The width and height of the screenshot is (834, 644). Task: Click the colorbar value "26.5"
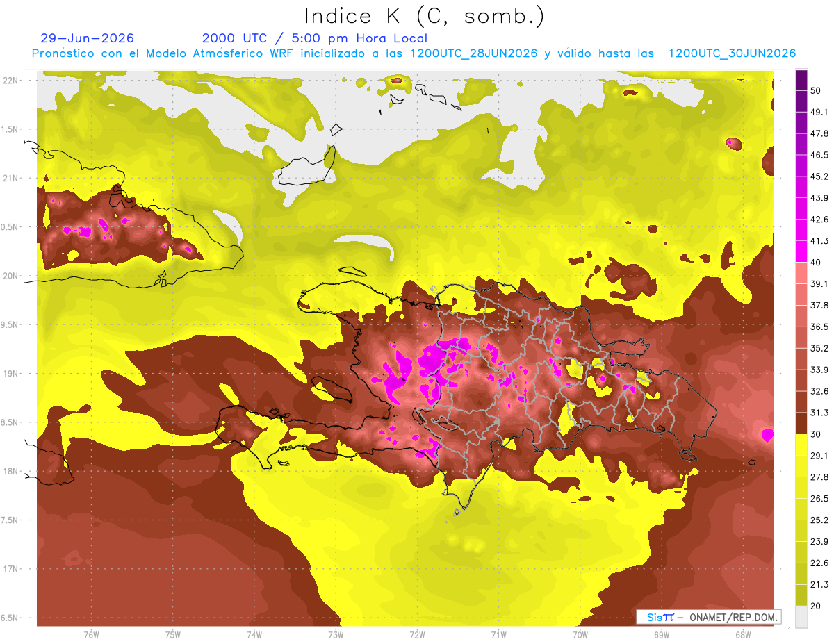coord(819,498)
